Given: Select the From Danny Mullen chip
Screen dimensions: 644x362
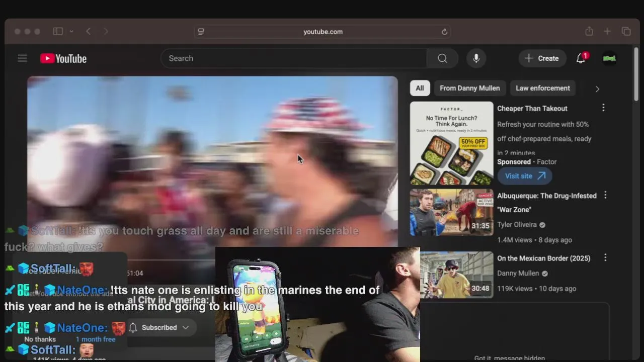Looking at the screenshot, I should [470, 88].
